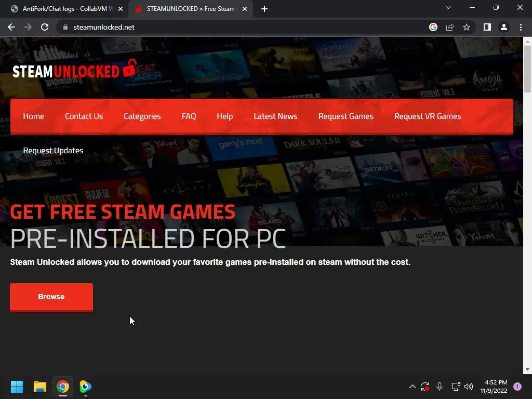Open the Help page

click(224, 116)
